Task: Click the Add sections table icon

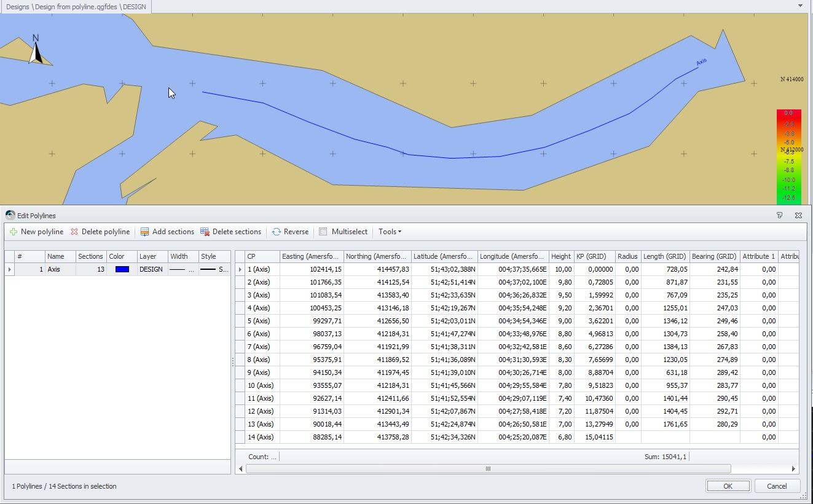Action: pyautogui.click(x=145, y=232)
